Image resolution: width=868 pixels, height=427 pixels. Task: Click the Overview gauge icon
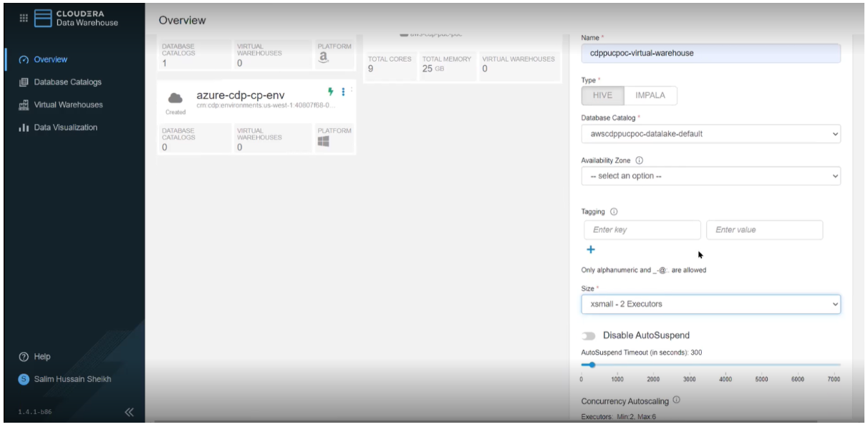[23, 59]
